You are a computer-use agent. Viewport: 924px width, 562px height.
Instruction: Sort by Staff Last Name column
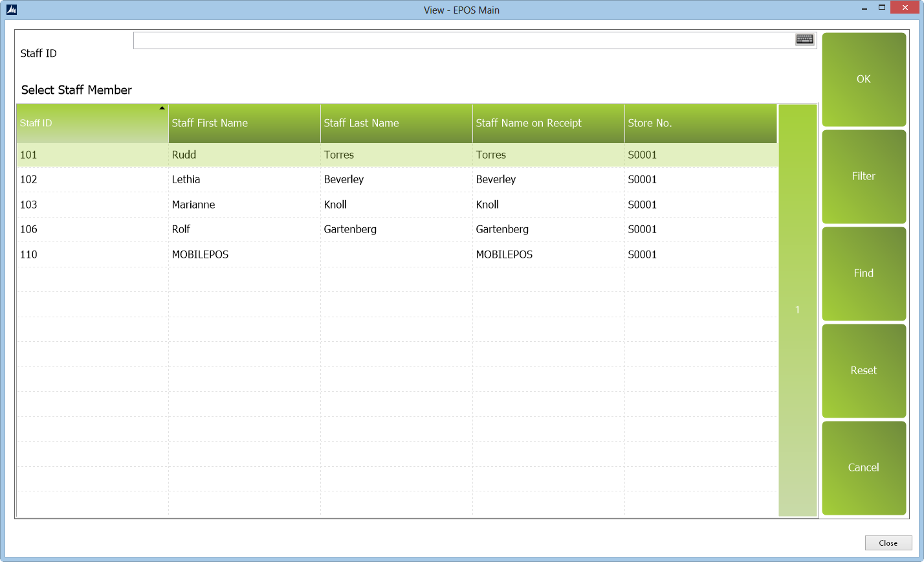point(396,123)
